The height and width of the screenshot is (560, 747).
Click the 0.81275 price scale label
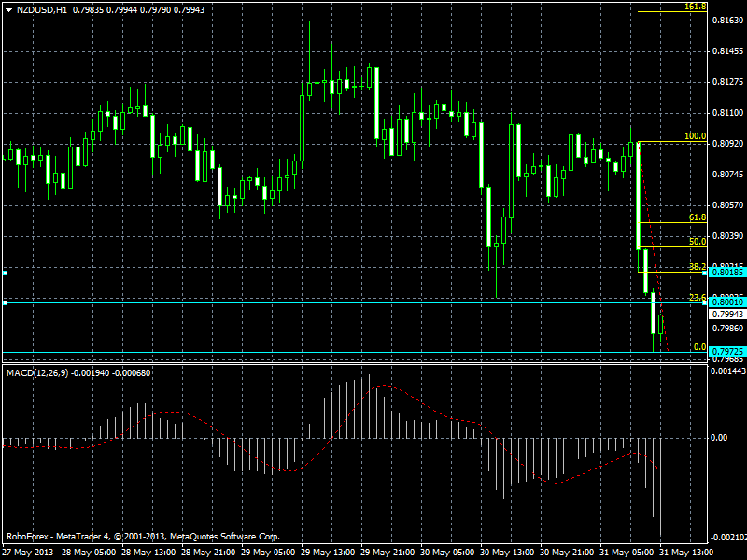(x=727, y=82)
